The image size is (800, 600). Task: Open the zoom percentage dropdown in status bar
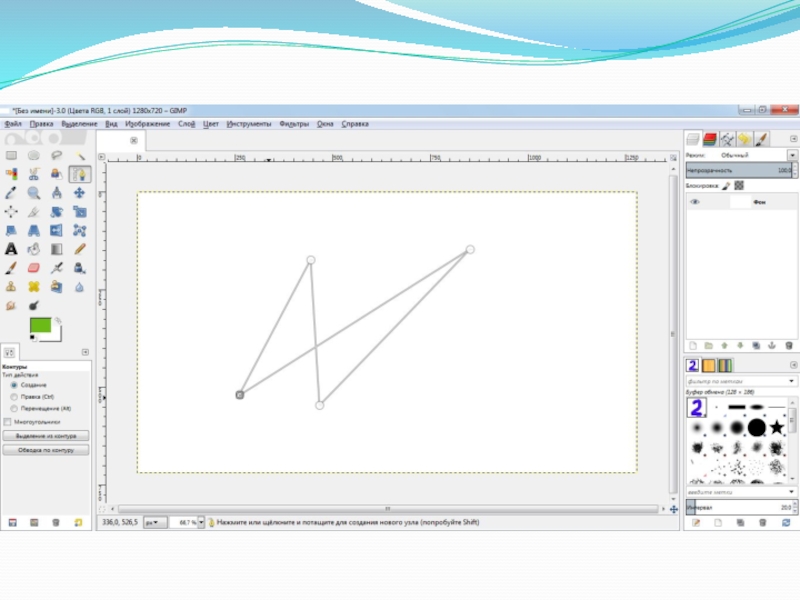point(201,522)
